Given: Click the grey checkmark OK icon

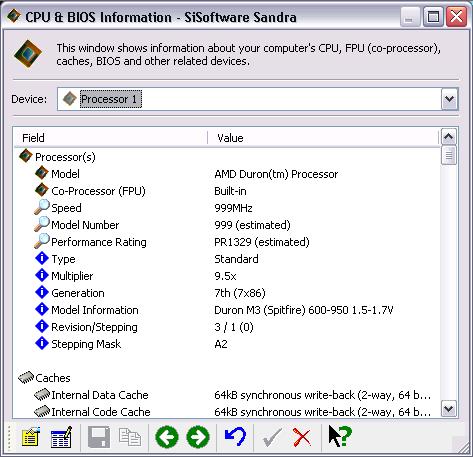Looking at the screenshot, I should point(272,437).
